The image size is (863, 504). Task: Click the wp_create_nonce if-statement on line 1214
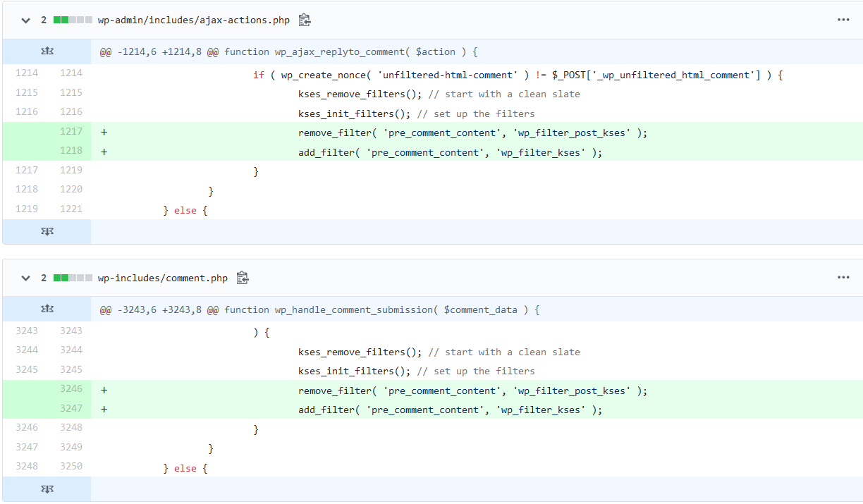(518, 75)
